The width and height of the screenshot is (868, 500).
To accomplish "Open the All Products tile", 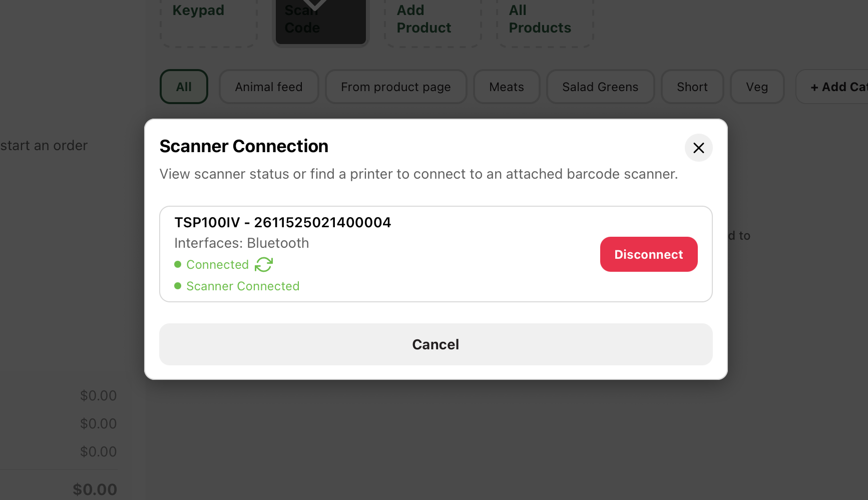I will pos(545,20).
